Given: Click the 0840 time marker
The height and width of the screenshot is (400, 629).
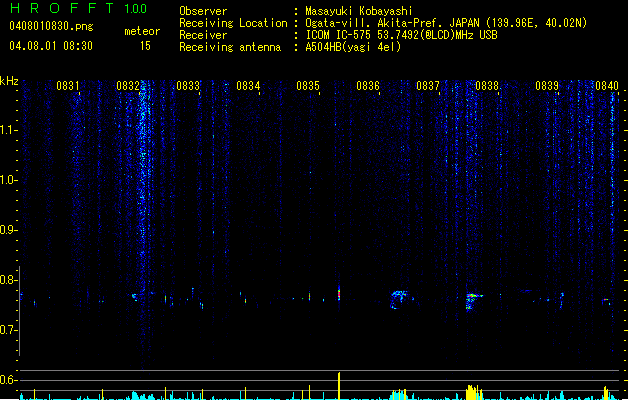Looking at the screenshot, I should pos(607,85).
